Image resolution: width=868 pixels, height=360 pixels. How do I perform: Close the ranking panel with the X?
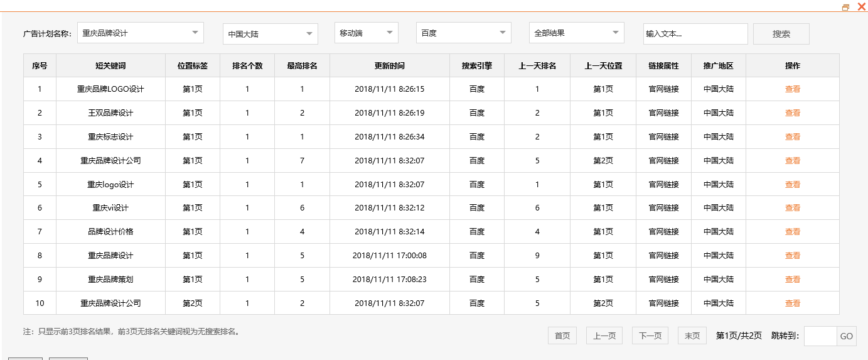(x=861, y=7)
